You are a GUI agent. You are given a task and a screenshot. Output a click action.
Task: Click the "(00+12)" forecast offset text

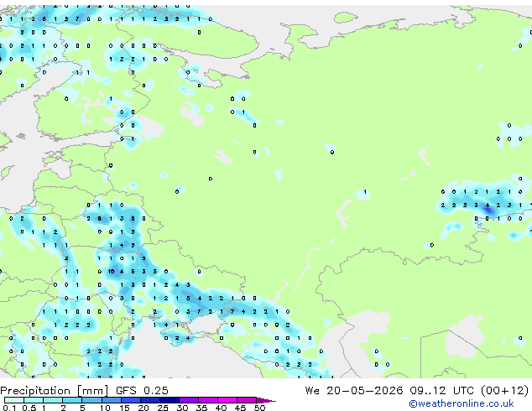point(504,391)
